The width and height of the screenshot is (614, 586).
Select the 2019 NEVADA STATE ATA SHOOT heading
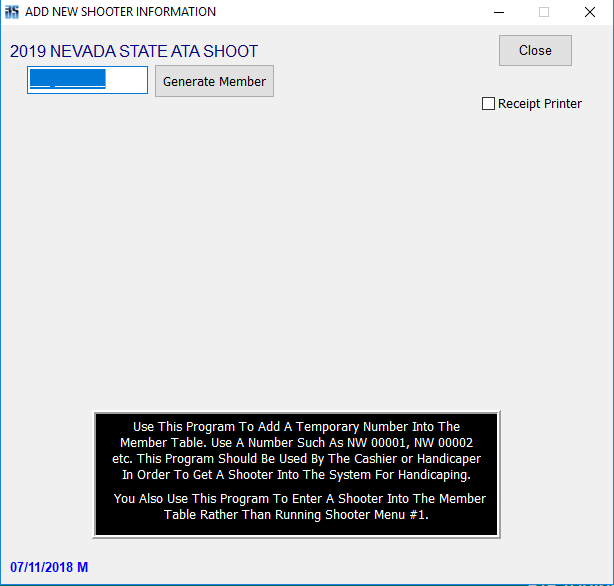(x=134, y=51)
